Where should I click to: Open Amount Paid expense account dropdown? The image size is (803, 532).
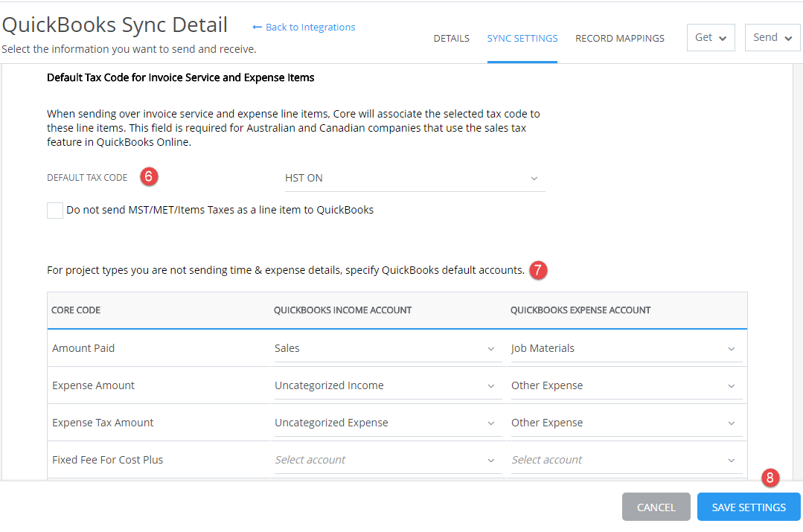[x=627, y=349]
